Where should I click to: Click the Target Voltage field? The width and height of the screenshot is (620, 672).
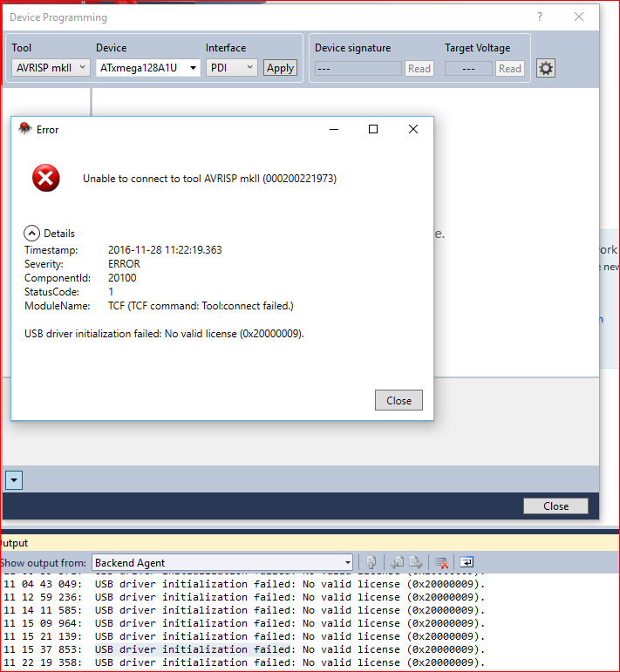coord(468,69)
